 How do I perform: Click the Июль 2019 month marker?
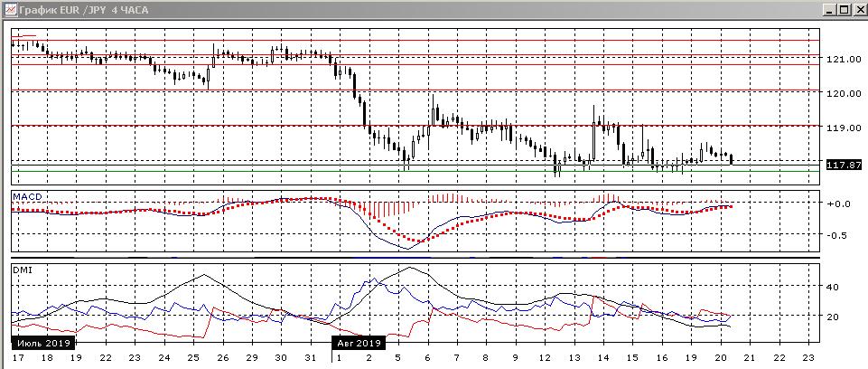[42, 343]
